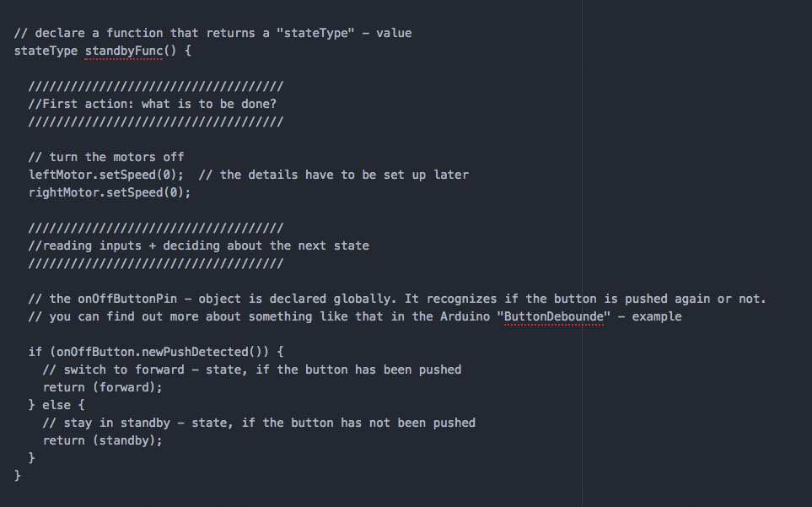Click the misspelled word ButtonDebounde
The image size is (812, 507).
click(554, 316)
